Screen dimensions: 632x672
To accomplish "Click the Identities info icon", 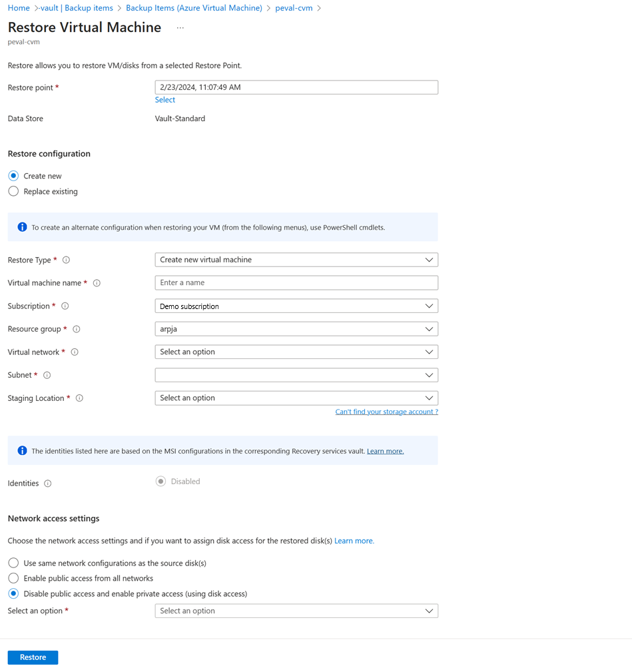I will (x=48, y=484).
